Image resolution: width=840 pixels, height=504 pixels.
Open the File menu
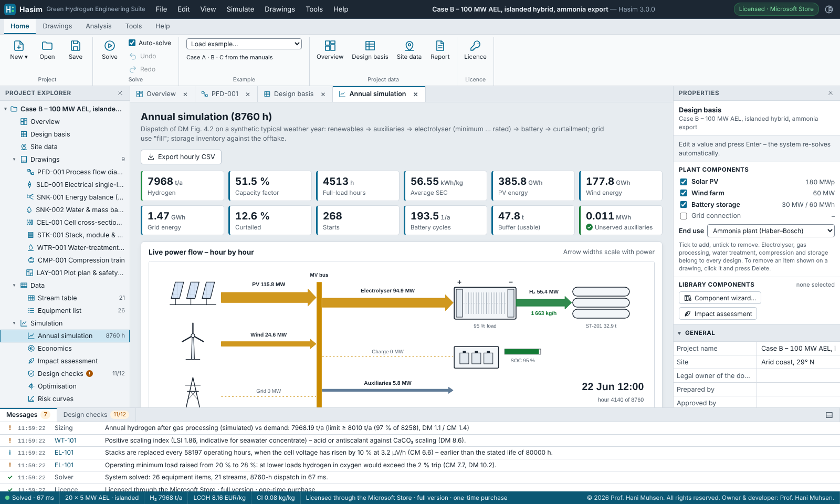point(161,9)
